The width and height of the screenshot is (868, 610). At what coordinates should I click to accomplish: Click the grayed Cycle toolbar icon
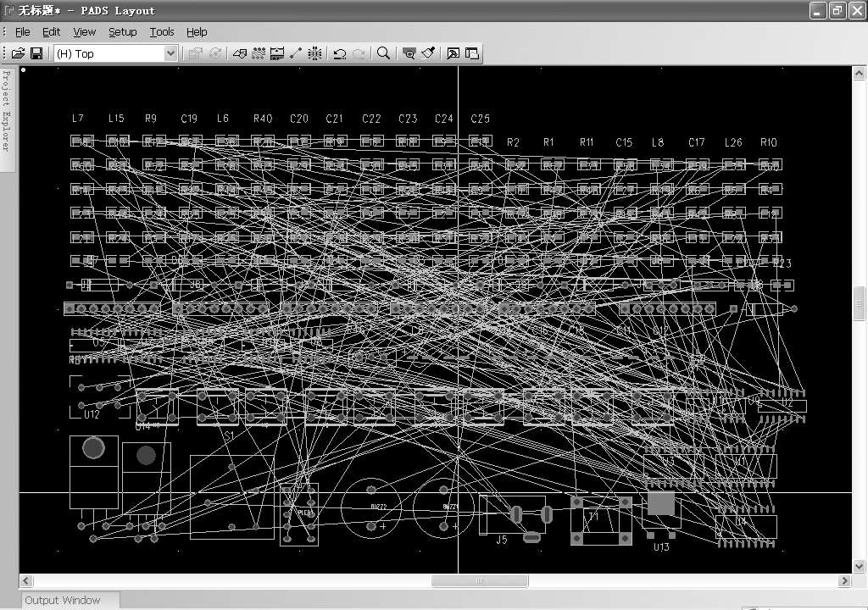[x=214, y=53]
